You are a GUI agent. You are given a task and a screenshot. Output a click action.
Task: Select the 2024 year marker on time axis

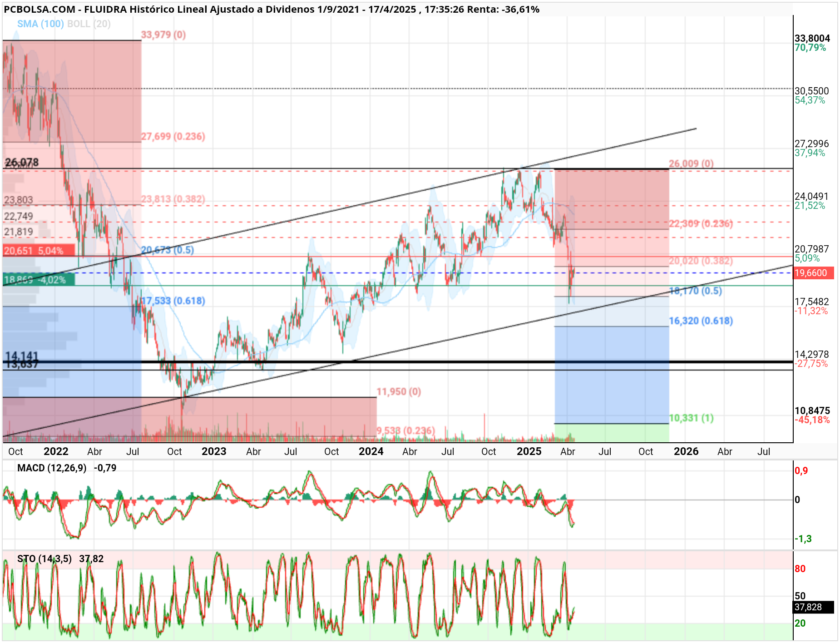coord(371,451)
